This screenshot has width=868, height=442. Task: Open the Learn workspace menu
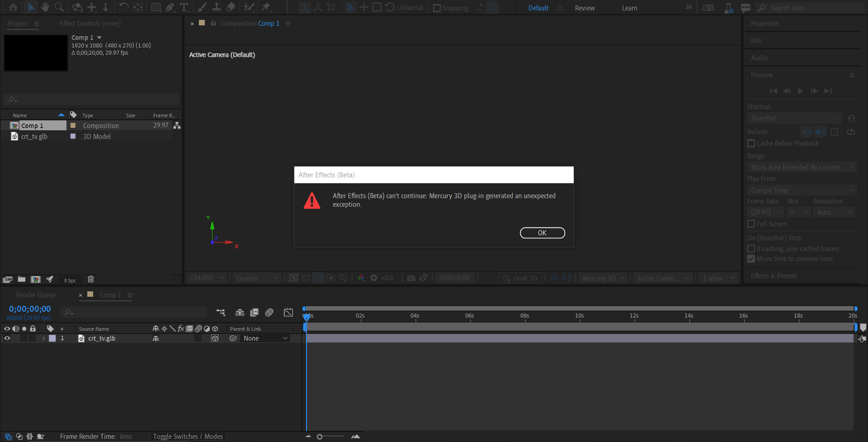[x=629, y=8]
